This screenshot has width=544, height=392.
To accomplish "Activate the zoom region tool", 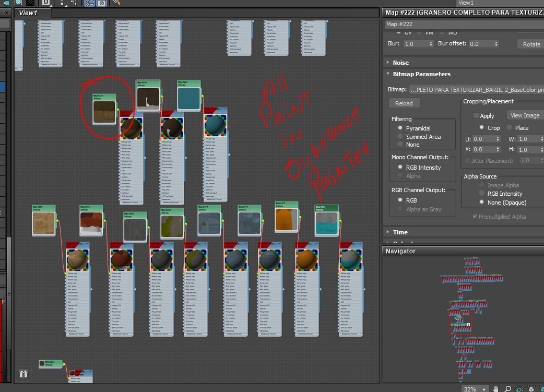I will pos(519,388).
